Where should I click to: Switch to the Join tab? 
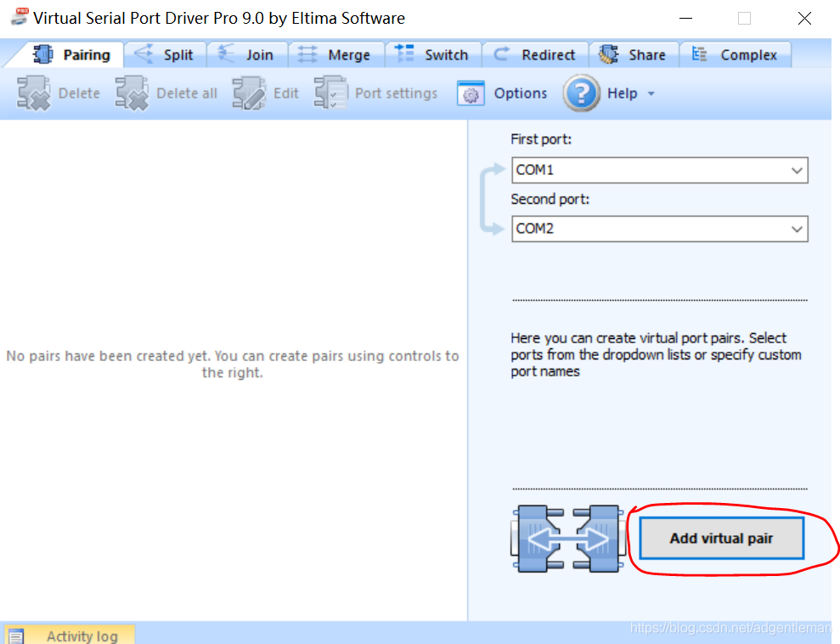click(x=248, y=54)
